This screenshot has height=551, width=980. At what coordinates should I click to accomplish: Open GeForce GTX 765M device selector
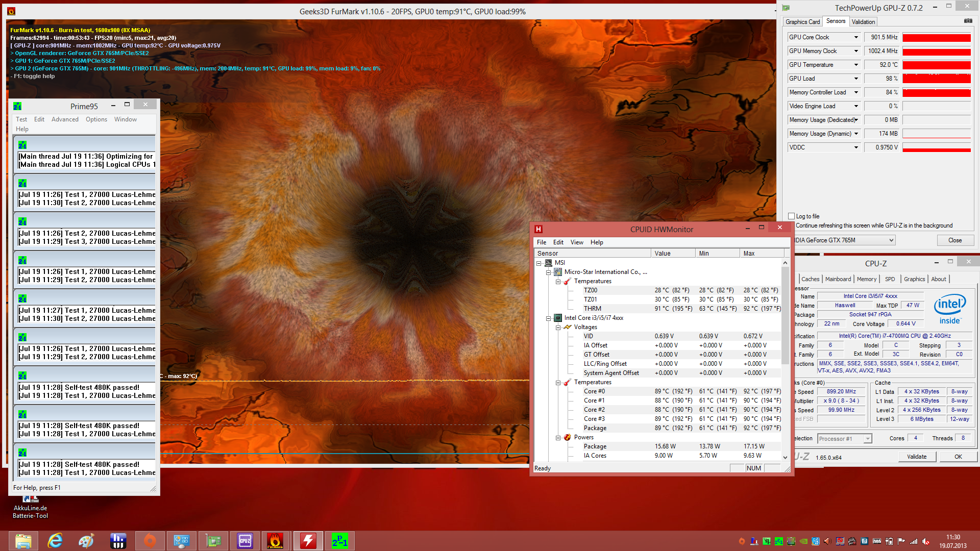891,240
